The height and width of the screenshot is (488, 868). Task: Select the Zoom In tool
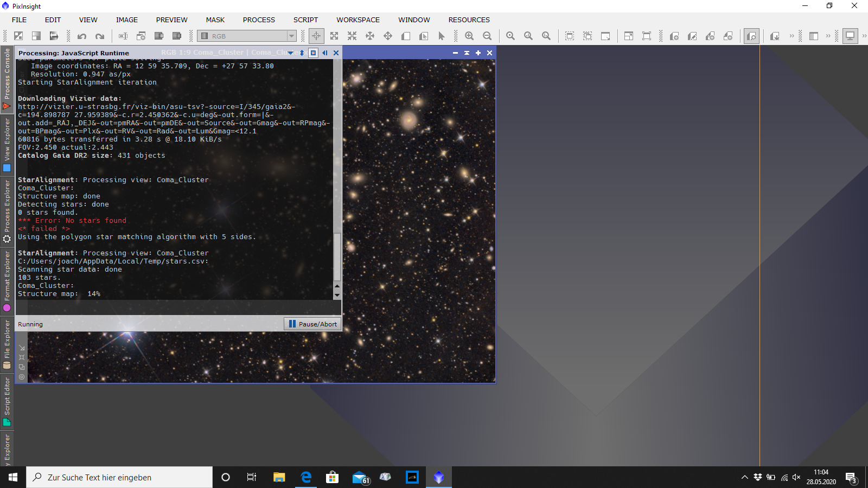point(469,36)
